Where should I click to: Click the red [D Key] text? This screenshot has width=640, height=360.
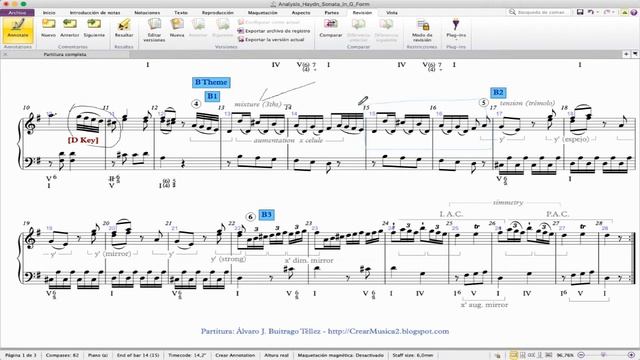tap(83, 140)
